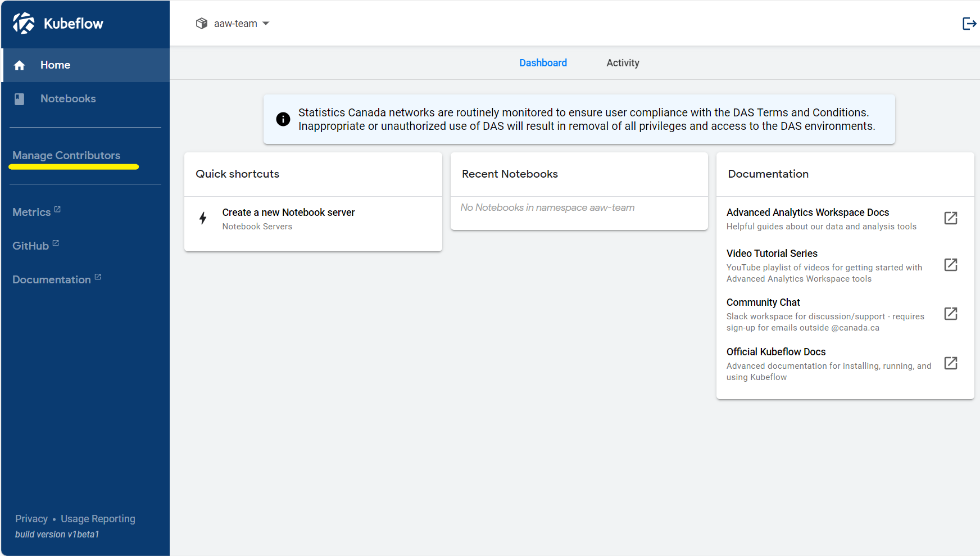Click the Quick shortcuts heading
The width and height of the screenshot is (980, 556).
pos(237,174)
